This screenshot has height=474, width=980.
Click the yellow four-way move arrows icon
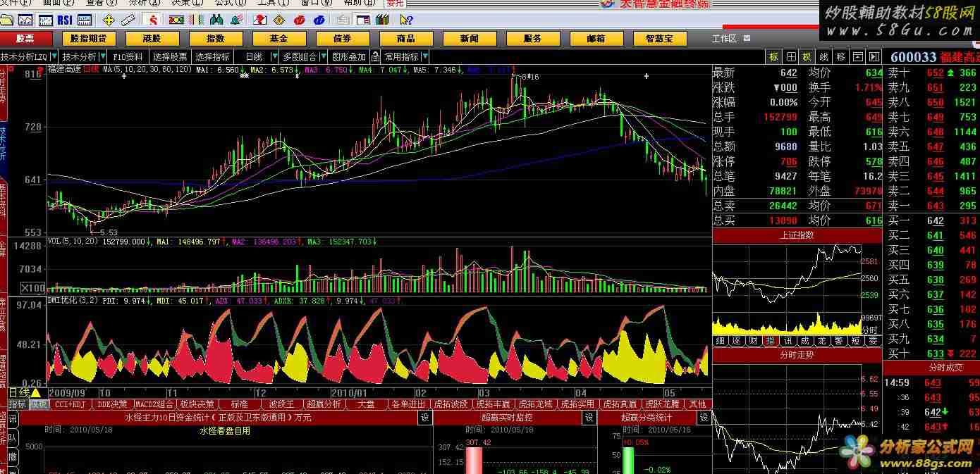pos(109,20)
